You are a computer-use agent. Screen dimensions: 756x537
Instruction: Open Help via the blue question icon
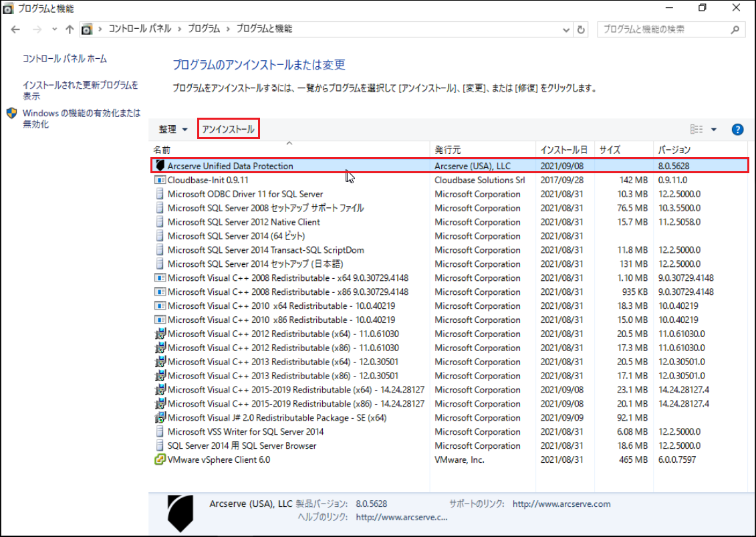click(737, 129)
